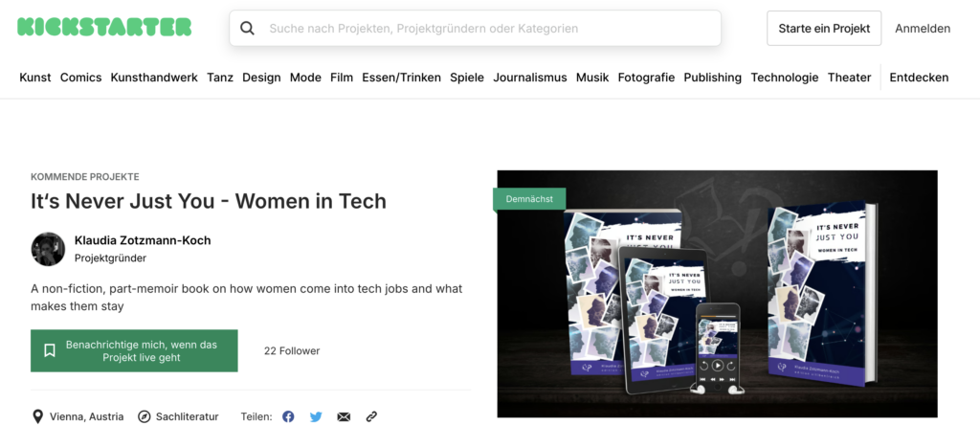Share project via email envelope icon
Viewport: 980px width, 448px height.
point(344,416)
